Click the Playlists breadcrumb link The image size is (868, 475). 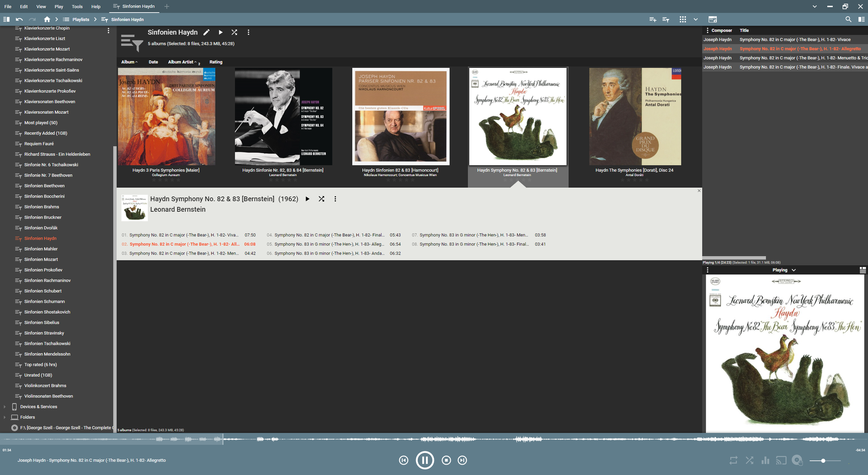click(80, 19)
